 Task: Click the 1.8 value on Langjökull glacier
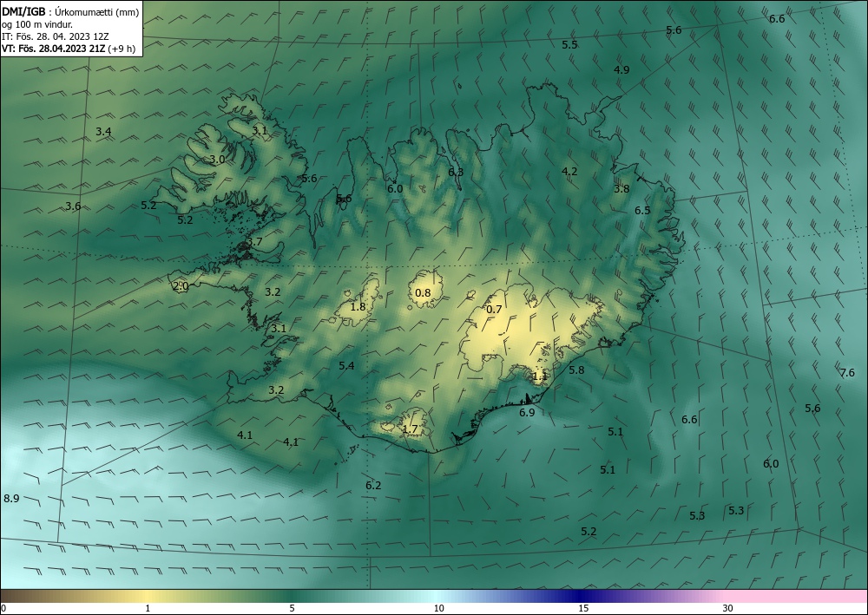tap(358, 306)
